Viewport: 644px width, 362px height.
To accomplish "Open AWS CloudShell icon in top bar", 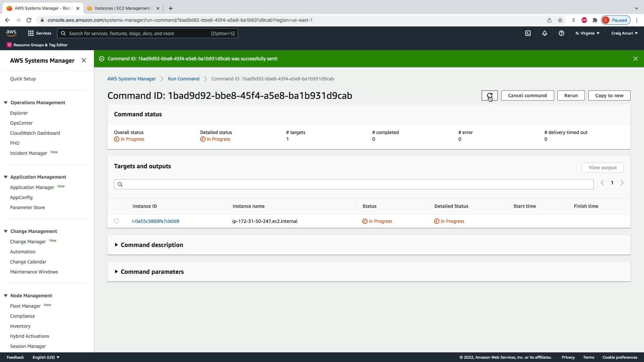I will tap(528, 33).
